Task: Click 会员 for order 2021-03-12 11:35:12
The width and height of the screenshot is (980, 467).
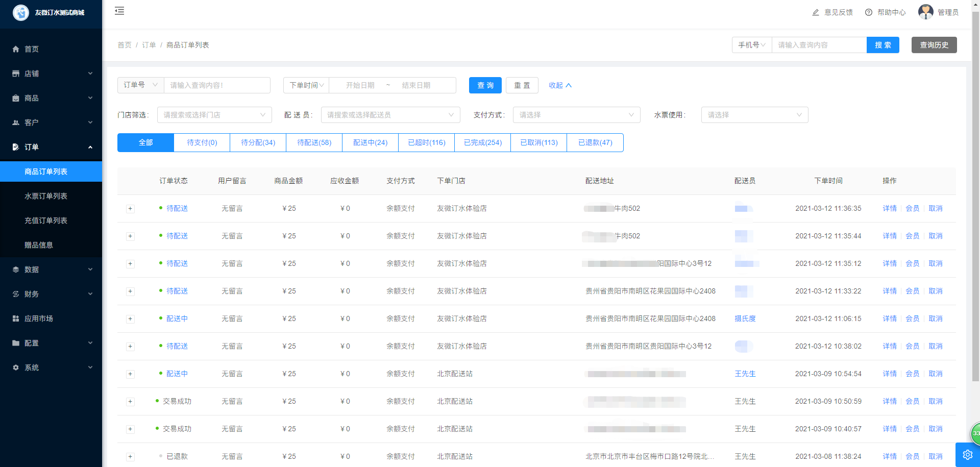Action: coord(913,263)
